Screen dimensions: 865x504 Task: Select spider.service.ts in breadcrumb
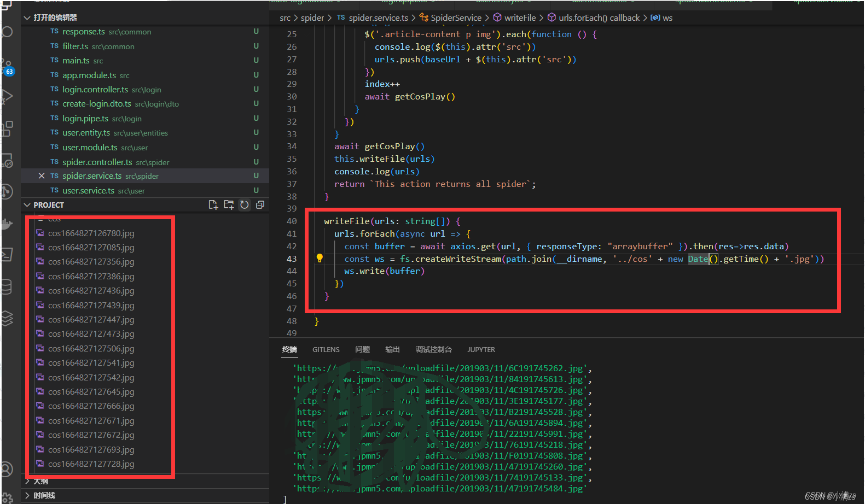pyautogui.click(x=379, y=17)
